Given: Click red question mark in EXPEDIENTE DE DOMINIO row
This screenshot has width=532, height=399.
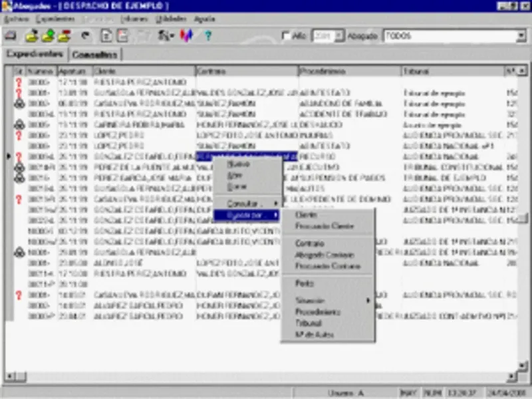Looking at the screenshot, I should coord(19,199).
